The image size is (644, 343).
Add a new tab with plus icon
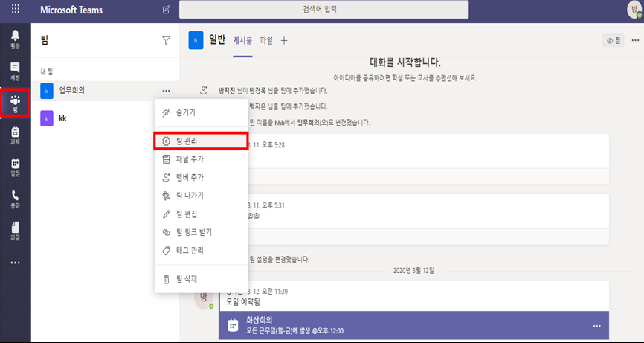coord(284,40)
